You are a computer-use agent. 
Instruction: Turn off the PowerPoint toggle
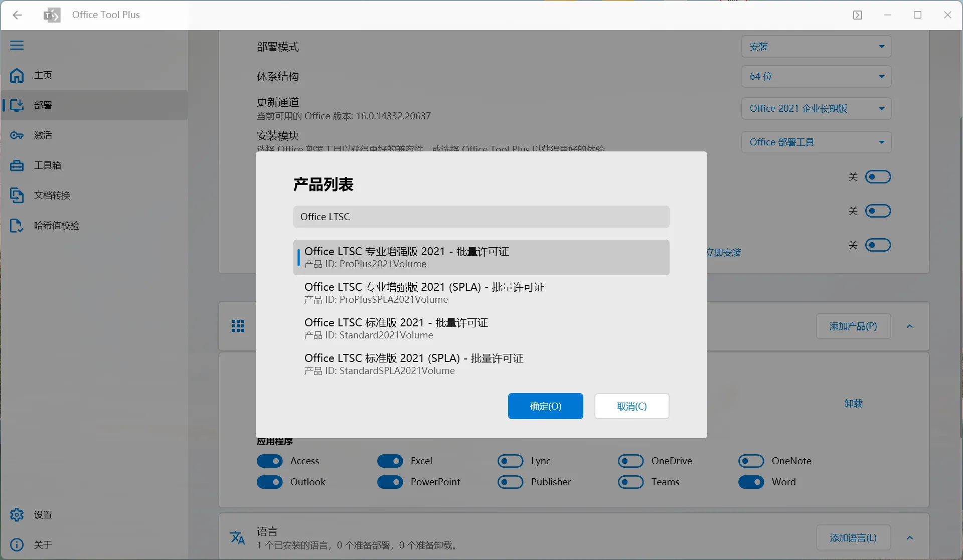391,482
